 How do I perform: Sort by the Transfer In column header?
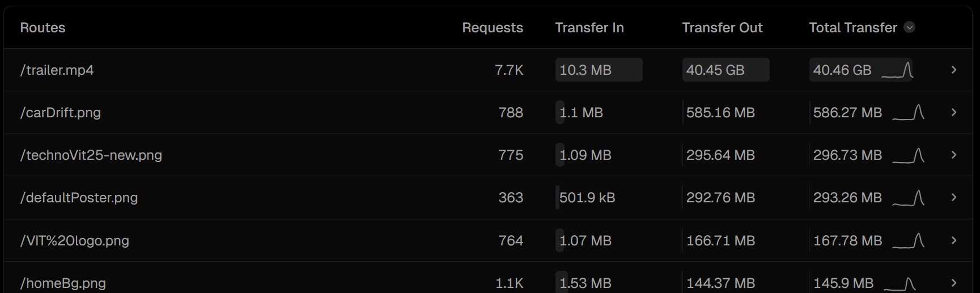click(589, 28)
